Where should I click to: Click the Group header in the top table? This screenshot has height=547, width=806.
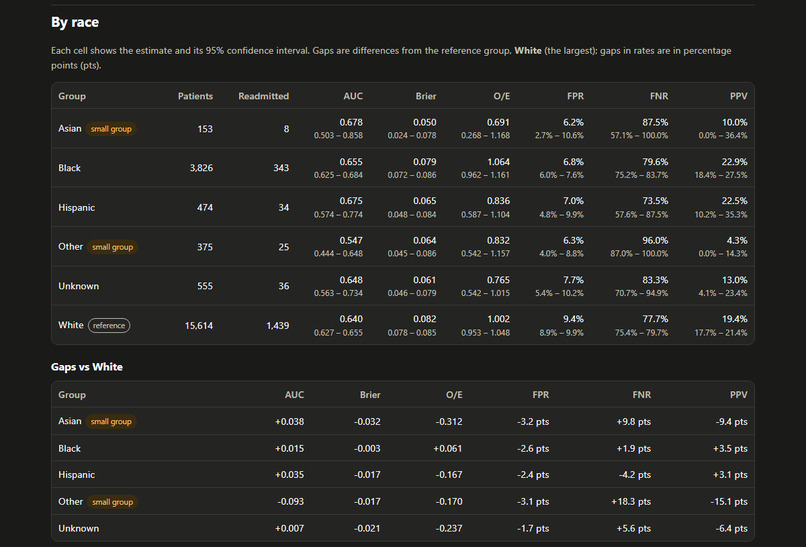pyautogui.click(x=72, y=96)
